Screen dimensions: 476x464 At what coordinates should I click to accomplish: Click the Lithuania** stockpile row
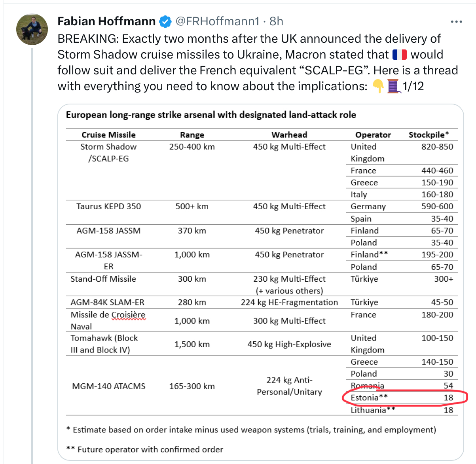point(400,410)
